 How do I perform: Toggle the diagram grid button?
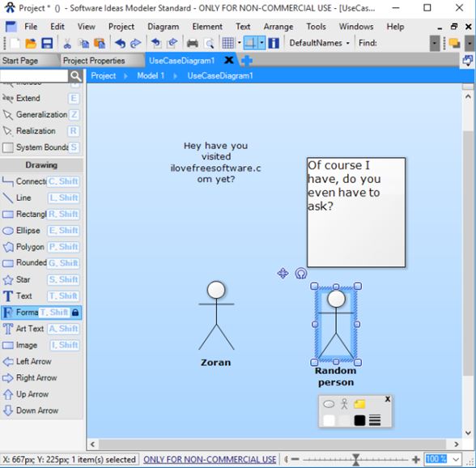[228, 43]
